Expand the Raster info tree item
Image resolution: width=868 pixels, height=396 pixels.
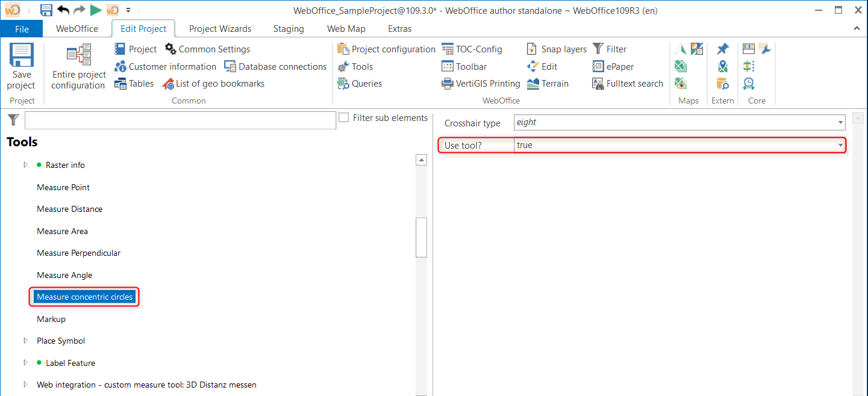(x=25, y=164)
